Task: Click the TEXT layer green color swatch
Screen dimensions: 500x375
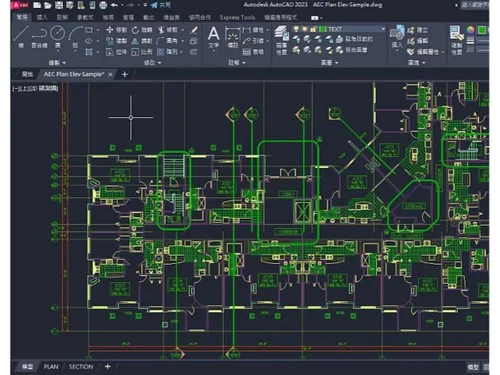Action: 323,29
